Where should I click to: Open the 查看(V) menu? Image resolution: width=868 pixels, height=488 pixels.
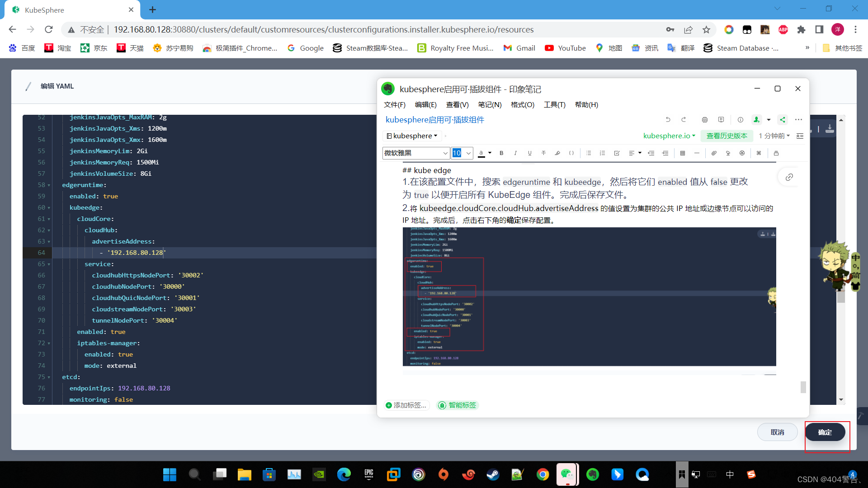point(458,105)
